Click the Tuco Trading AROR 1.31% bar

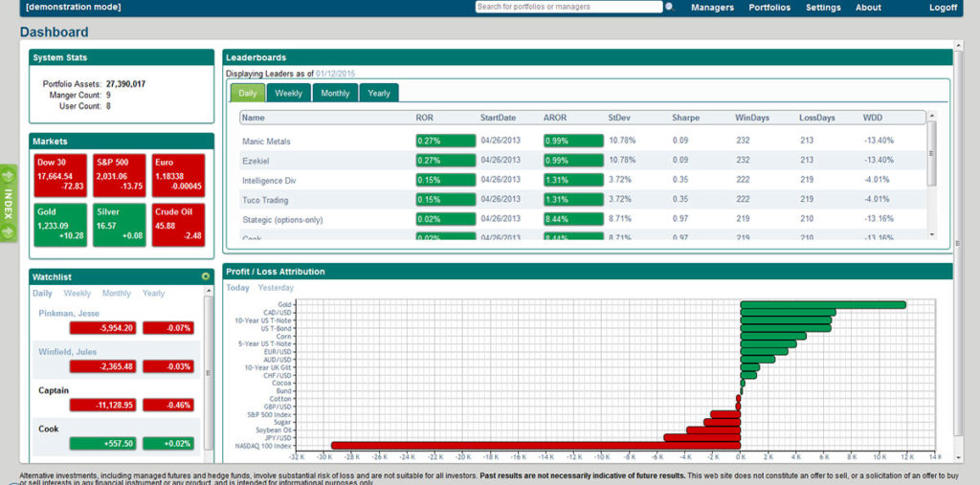tap(573, 199)
